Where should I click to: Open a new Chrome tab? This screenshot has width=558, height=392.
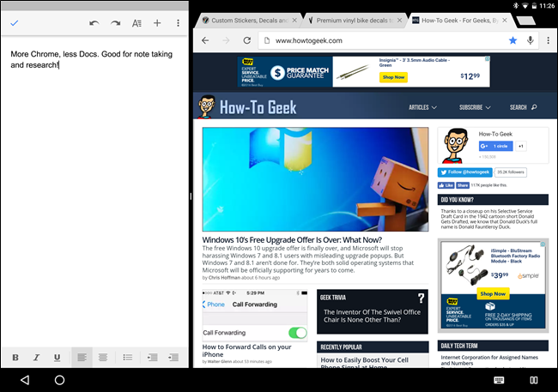point(526,21)
